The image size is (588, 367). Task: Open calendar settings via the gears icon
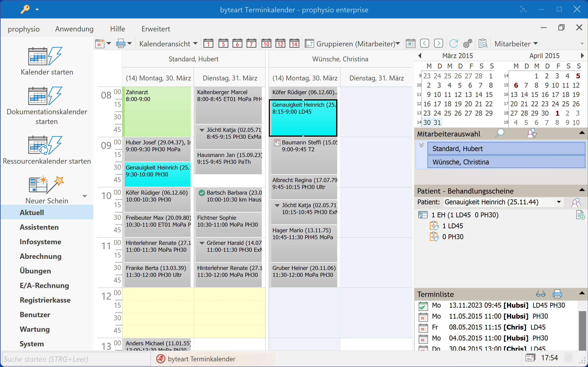pyautogui.click(x=467, y=44)
